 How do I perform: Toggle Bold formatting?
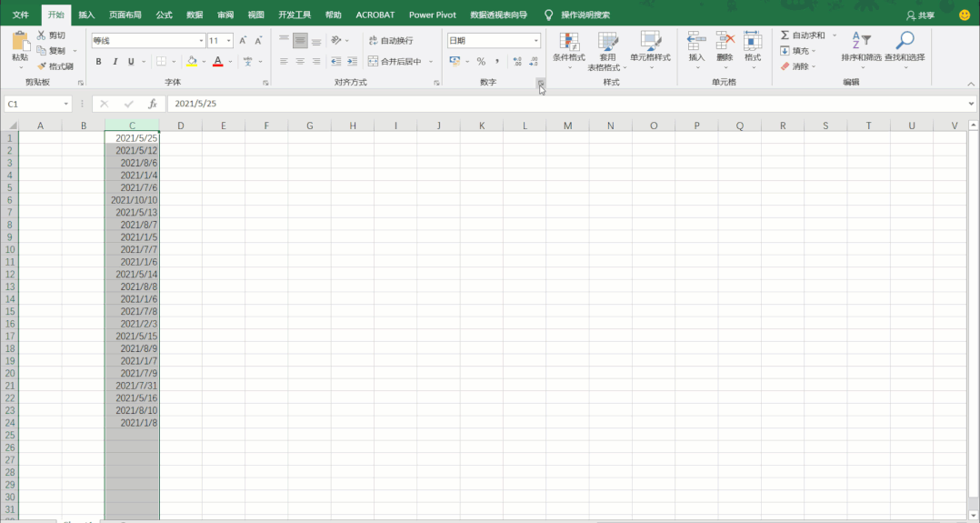(x=99, y=62)
